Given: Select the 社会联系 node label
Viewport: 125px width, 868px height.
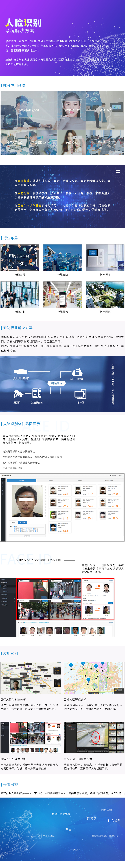Looking at the screenshot, I should point(75,850).
